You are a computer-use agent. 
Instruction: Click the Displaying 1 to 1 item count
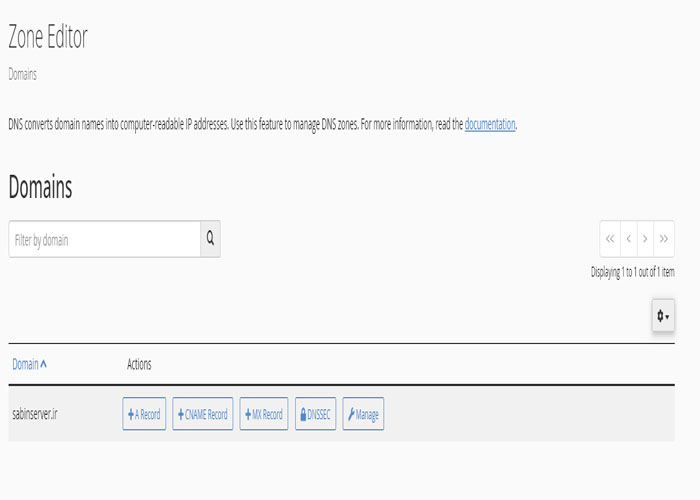[632, 271]
